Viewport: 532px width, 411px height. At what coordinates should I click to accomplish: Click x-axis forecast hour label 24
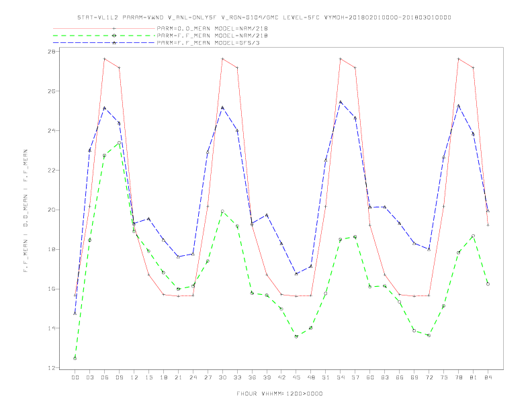(193, 377)
